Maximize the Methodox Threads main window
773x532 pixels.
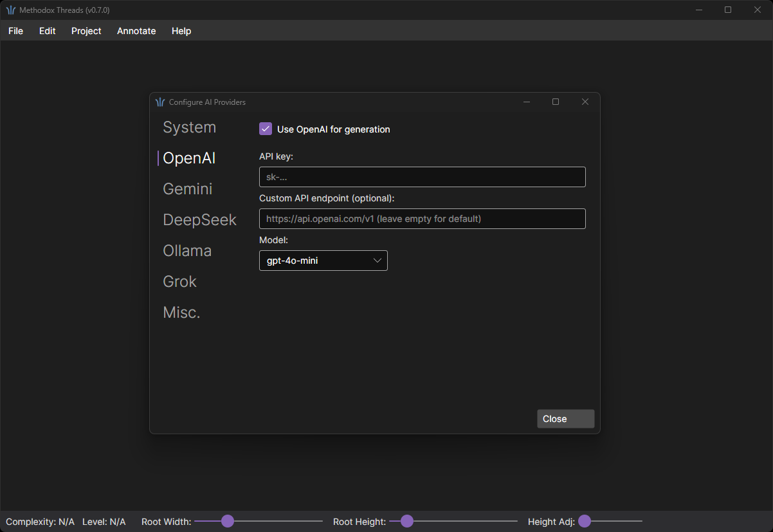point(728,10)
